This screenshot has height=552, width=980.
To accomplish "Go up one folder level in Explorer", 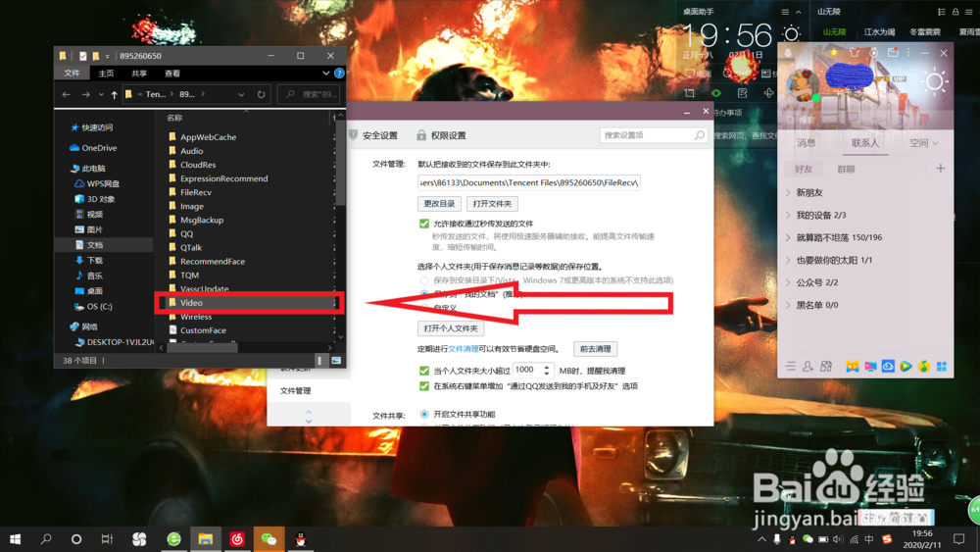I will [x=114, y=94].
